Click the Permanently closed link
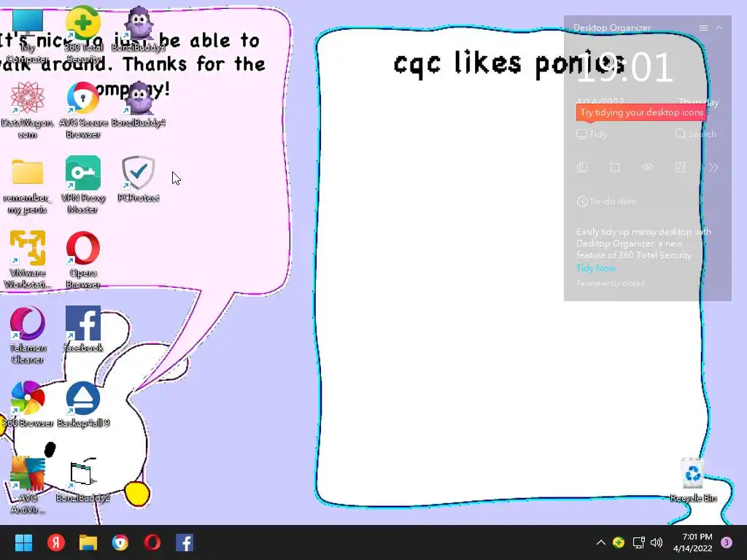Viewport: 747px width, 560px height. pyautogui.click(x=611, y=284)
